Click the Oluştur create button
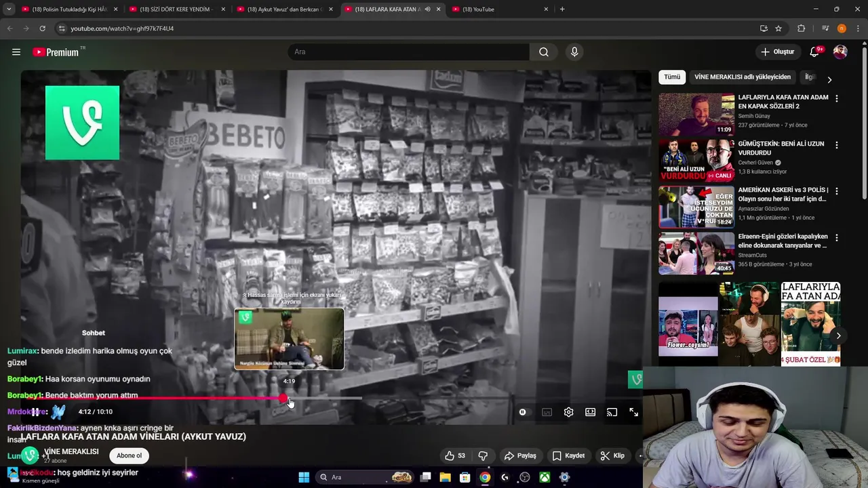 (x=777, y=52)
